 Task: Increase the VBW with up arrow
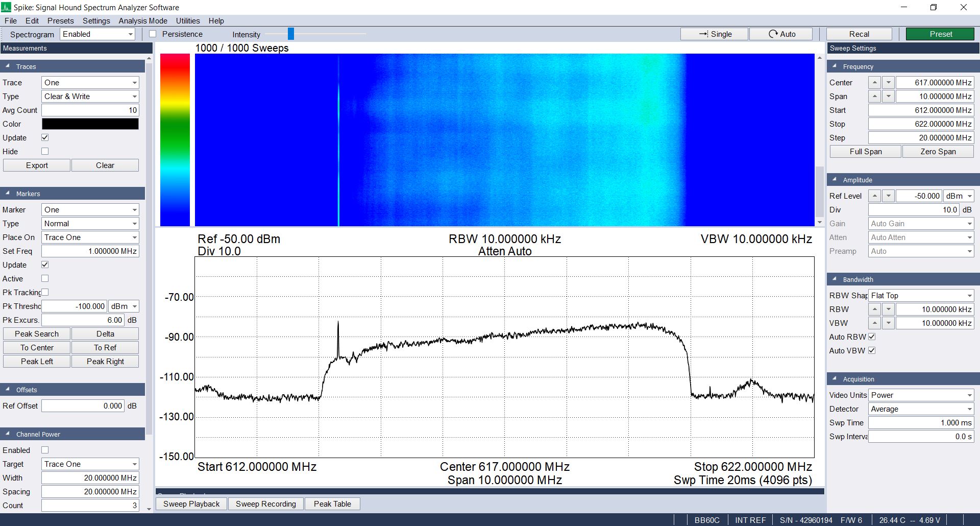[875, 323]
